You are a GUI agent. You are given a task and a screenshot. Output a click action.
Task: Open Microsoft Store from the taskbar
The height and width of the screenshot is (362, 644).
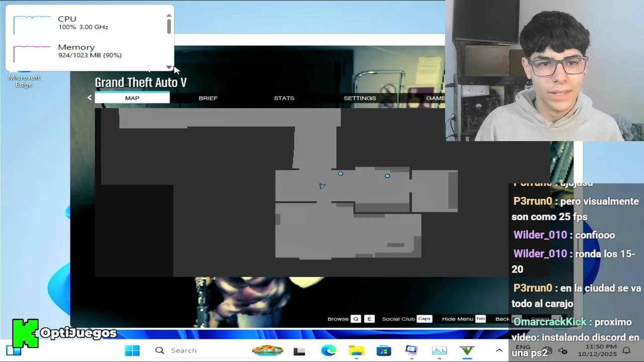(x=384, y=350)
